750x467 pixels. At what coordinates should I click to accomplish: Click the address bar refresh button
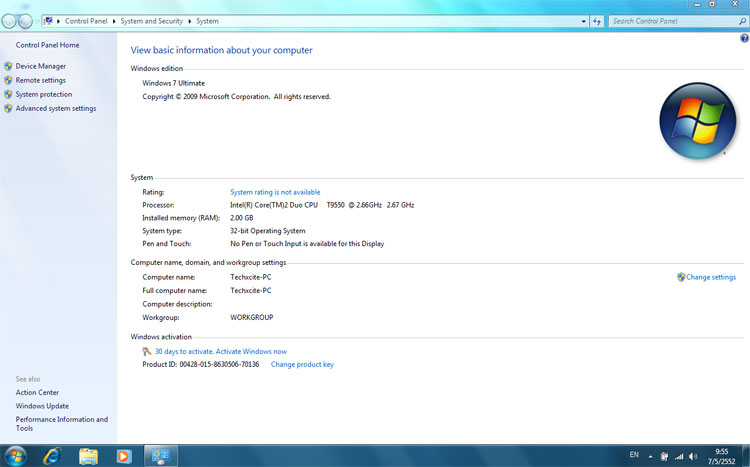[x=597, y=21]
